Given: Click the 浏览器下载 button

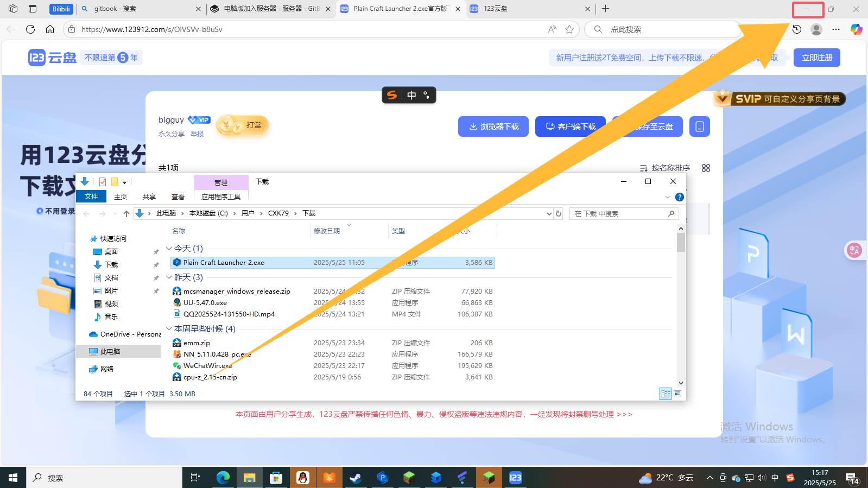Looking at the screenshot, I should tap(493, 126).
